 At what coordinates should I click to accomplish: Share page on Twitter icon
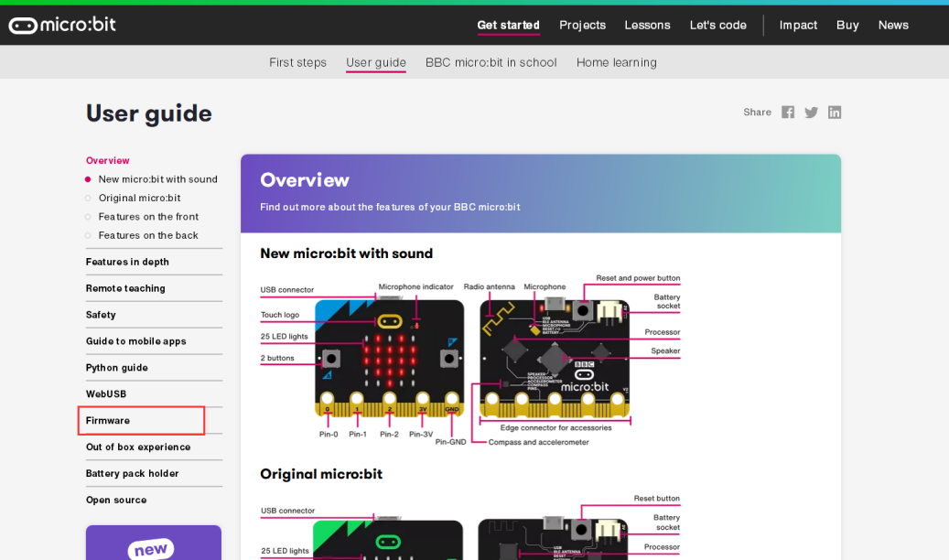click(811, 112)
